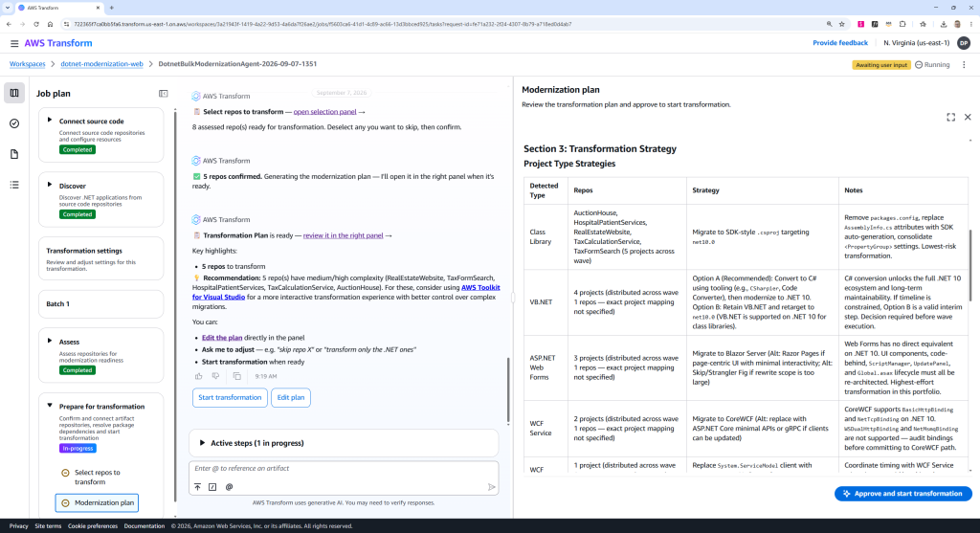Collapse the Prepare for transformation step
The width and height of the screenshot is (980, 533).
click(50, 406)
